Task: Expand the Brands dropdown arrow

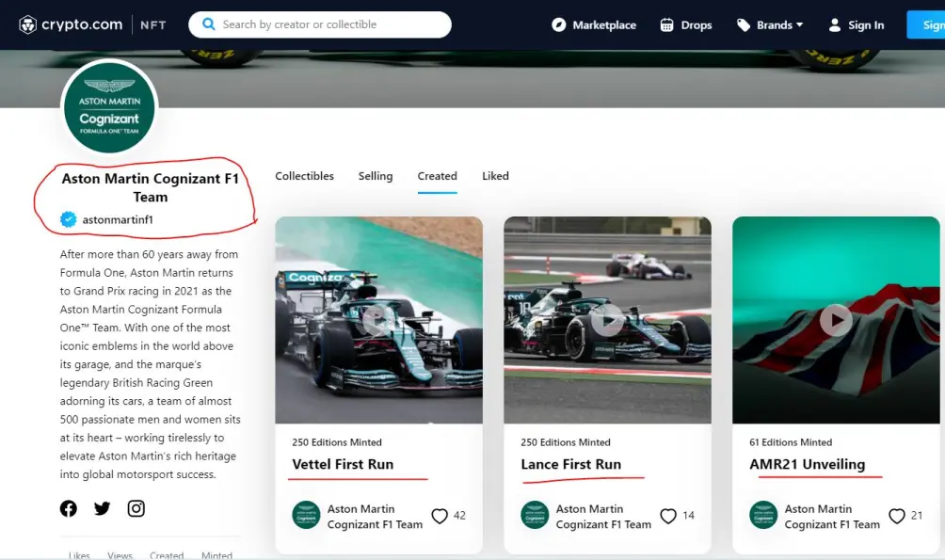Action: (800, 24)
